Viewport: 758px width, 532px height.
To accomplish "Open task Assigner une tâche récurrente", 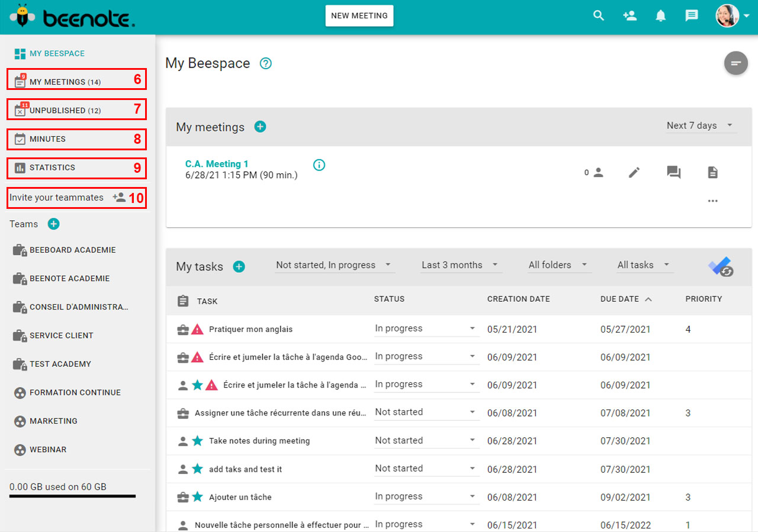I will click(x=281, y=413).
